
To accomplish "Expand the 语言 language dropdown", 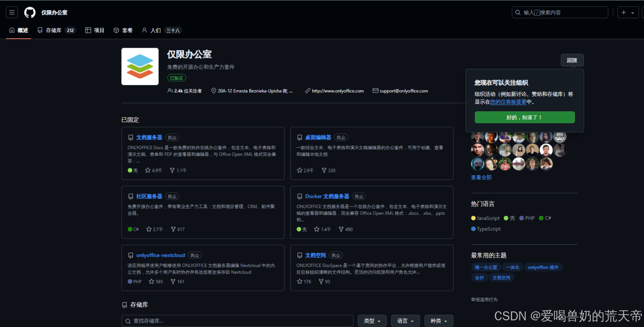I will [x=405, y=321].
